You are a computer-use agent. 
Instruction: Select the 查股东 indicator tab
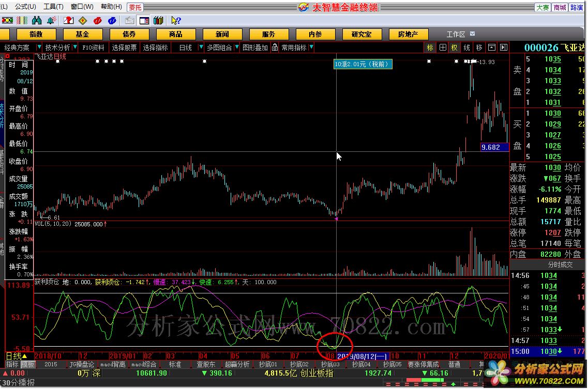[206, 364]
